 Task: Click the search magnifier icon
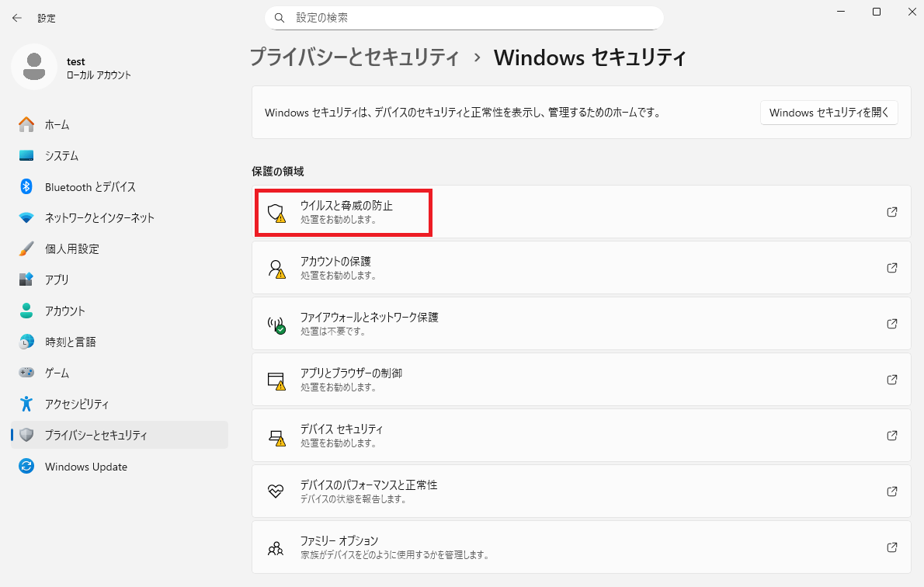click(x=280, y=19)
